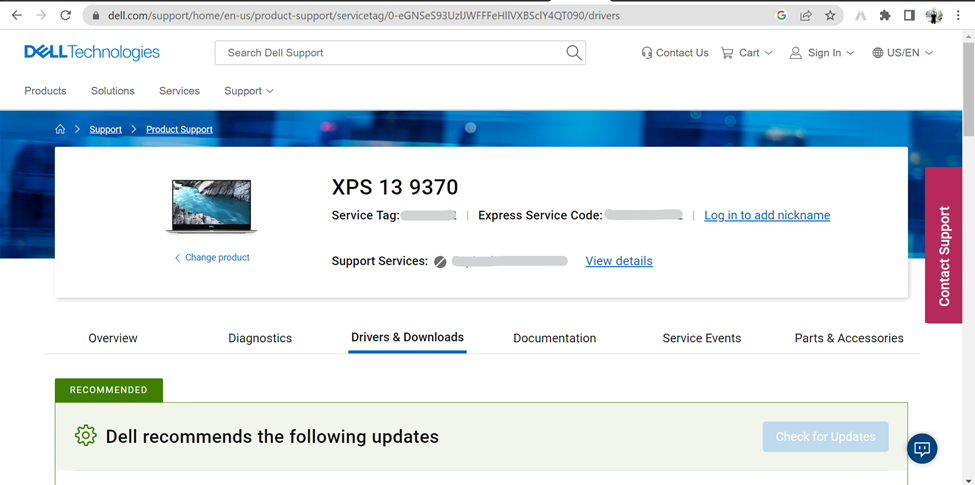Expand the Cart dropdown
The image size is (975, 485).
(746, 53)
